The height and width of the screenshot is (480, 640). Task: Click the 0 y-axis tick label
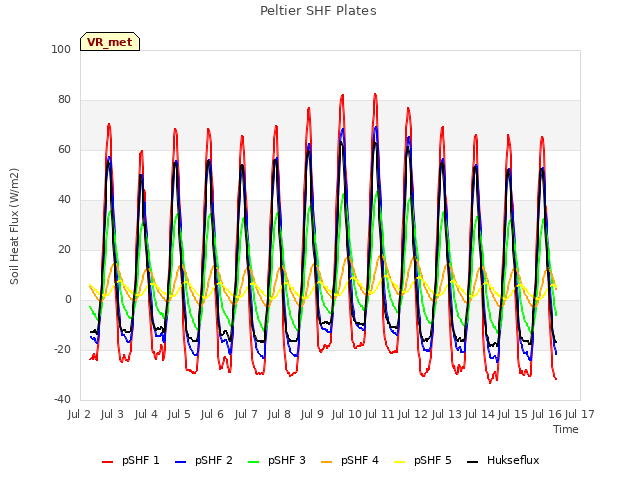point(68,300)
